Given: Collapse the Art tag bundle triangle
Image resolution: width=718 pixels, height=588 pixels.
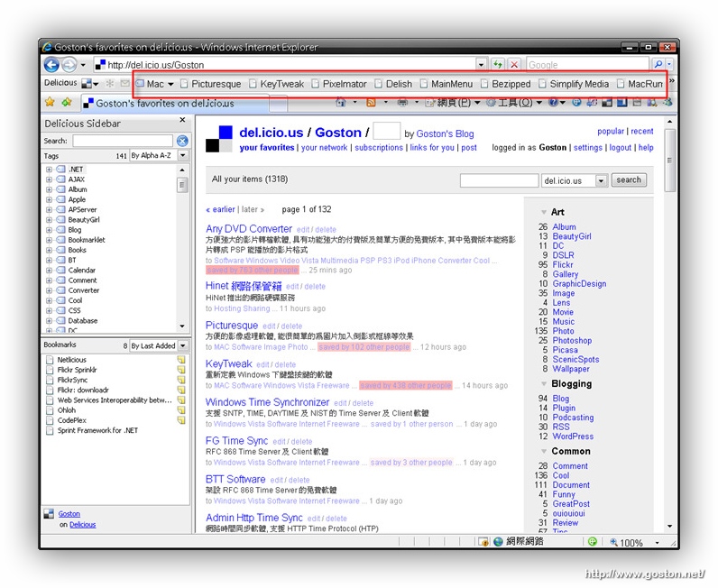Looking at the screenshot, I should tap(544, 212).
